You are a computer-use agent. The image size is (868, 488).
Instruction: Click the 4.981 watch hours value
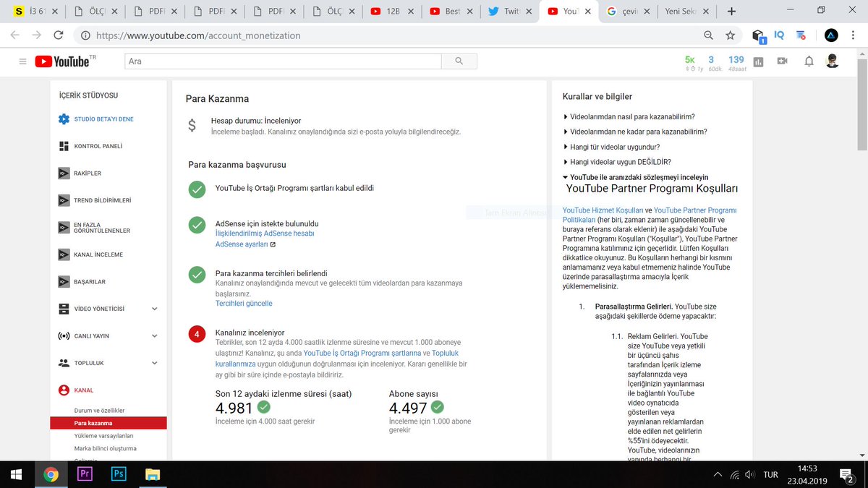click(234, 408)
